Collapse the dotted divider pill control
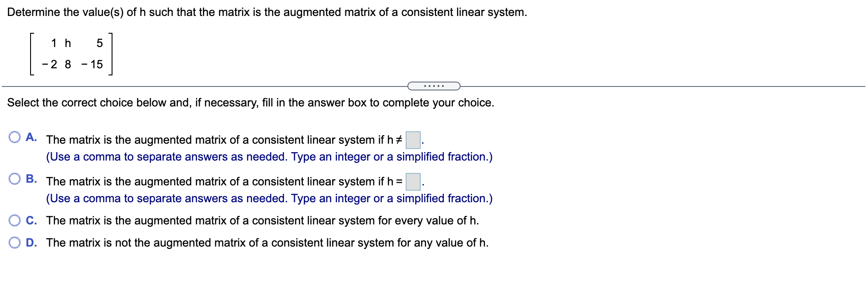Image resolution: width=868 pixels, height=306 pixels. pos(434,85)
